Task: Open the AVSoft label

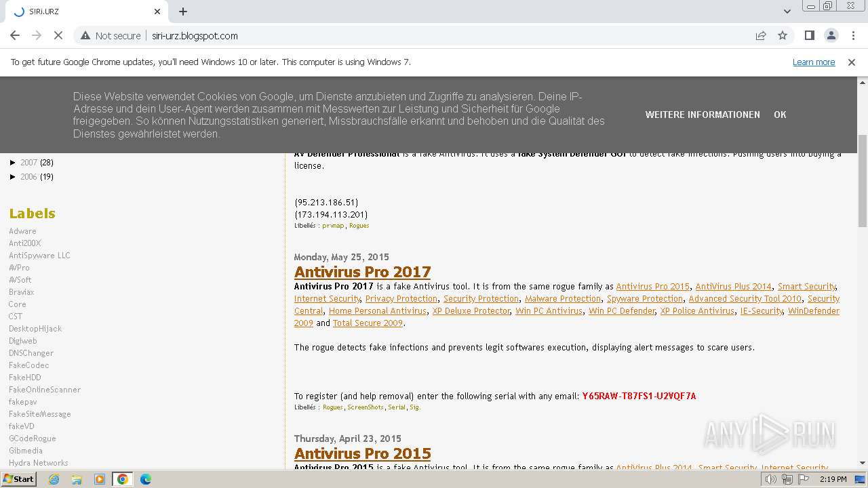Action: pyautogui.click(x=20, y=280)
